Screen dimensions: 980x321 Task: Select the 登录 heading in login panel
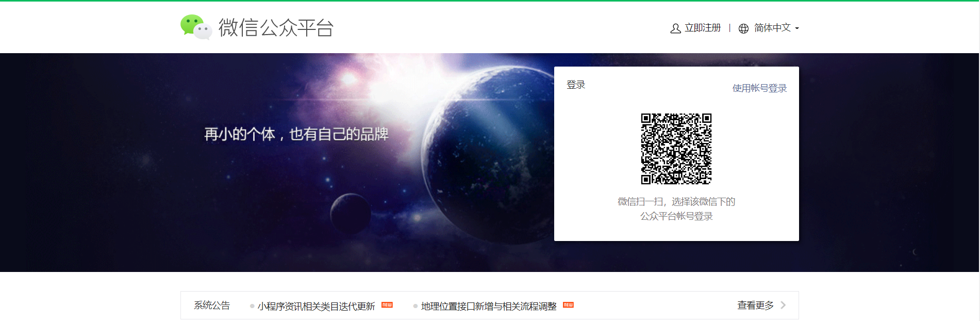tap(576, 85)
